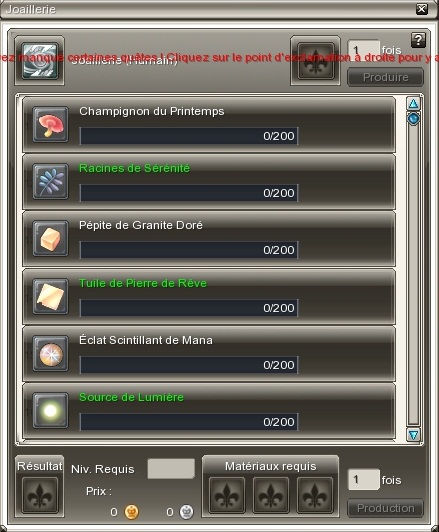Focus the top fois quantity field
This screenshot has width=439, height=532.
(x=363, y=50)
